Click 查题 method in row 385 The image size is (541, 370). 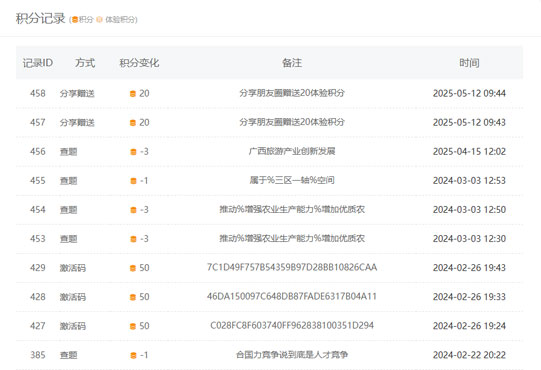[x=68, y=355]
